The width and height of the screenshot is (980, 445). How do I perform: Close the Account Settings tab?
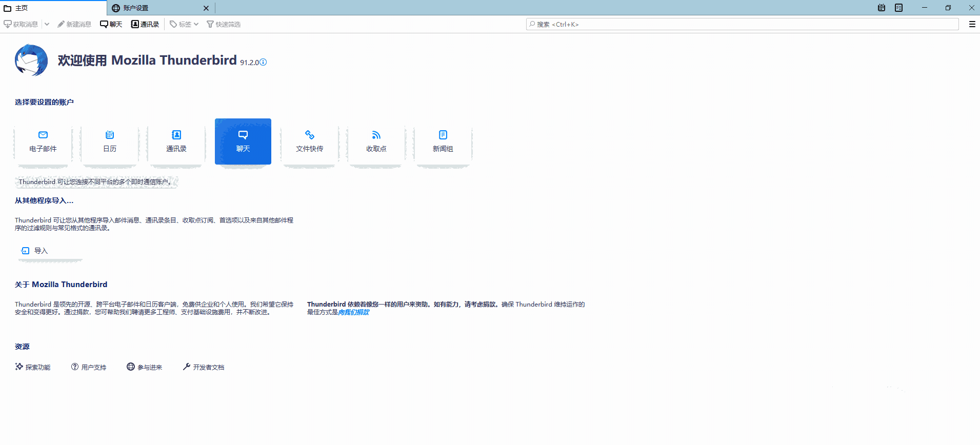point(206,8)
